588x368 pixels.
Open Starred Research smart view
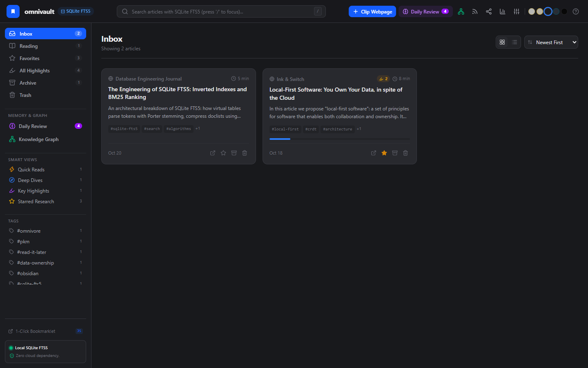click(x=45, y=201)
